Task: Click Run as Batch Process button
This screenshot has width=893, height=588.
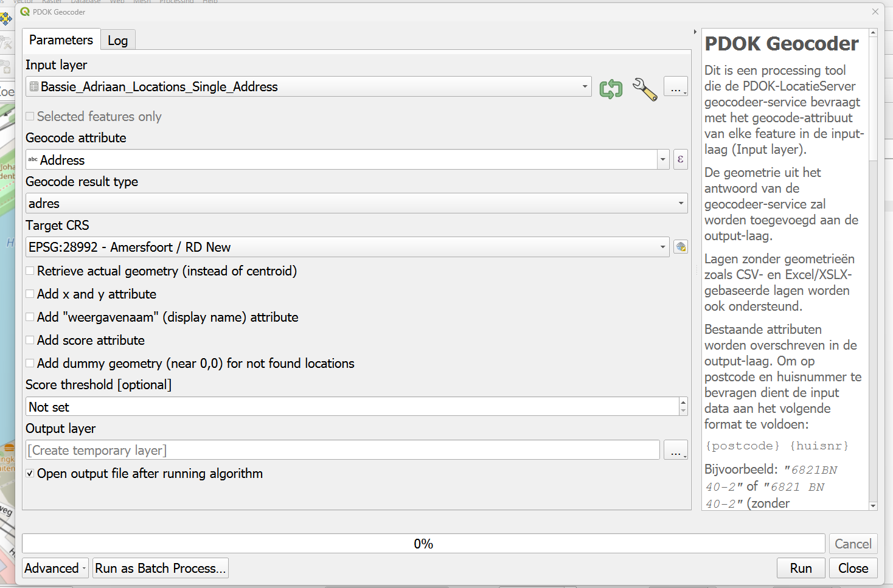Action: tap(161, 568)
